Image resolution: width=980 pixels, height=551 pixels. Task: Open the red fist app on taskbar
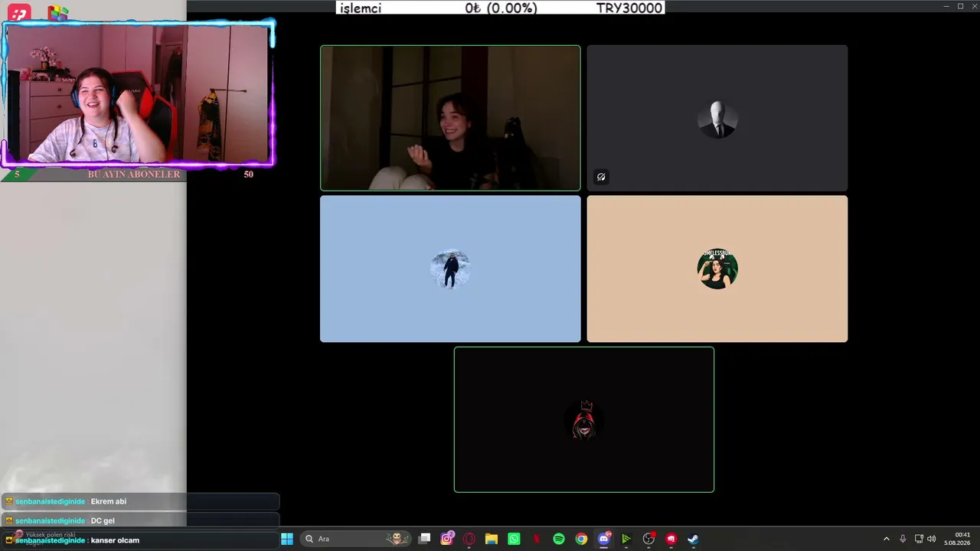tap(671, 539)
